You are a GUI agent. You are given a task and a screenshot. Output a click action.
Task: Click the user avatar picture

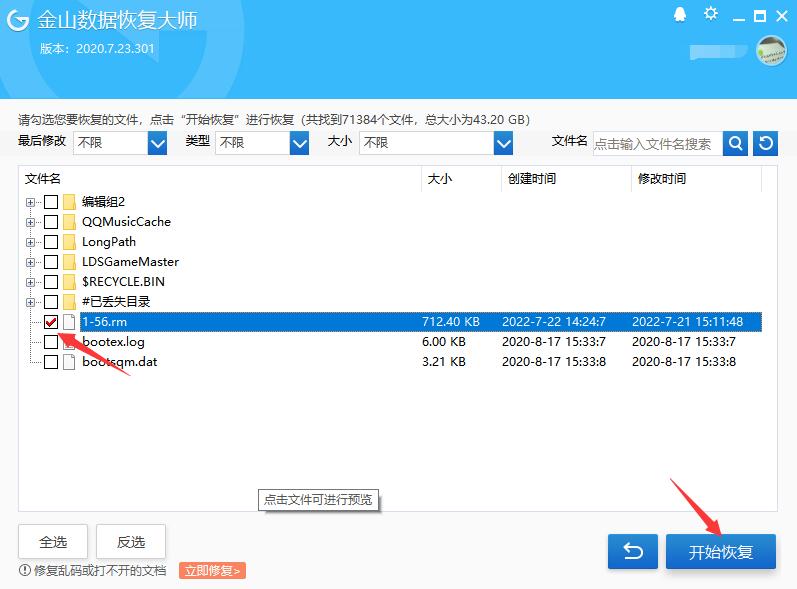coord(771,50)
